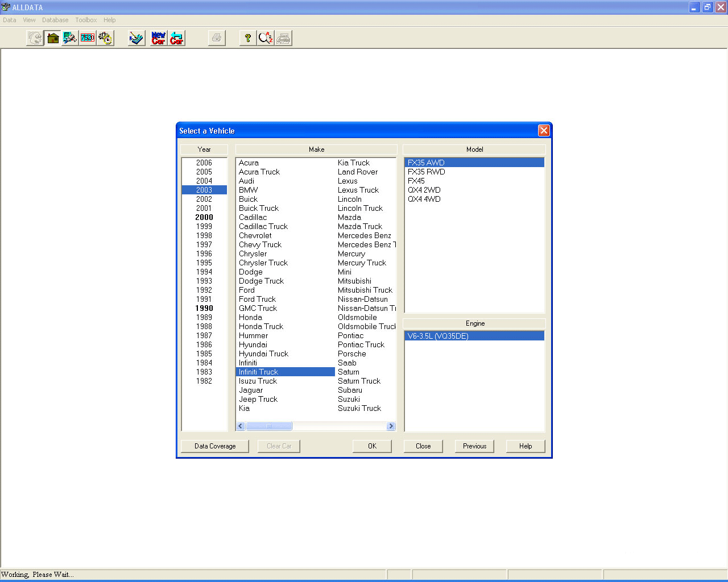
Task: Click the Close button in dialog
Action: pyautogui.click(x=423, y=446)
